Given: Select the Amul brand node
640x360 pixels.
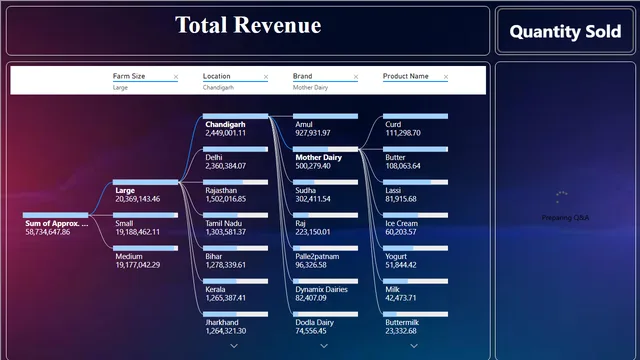Looking at the screenshot, I should pos(325,125).
